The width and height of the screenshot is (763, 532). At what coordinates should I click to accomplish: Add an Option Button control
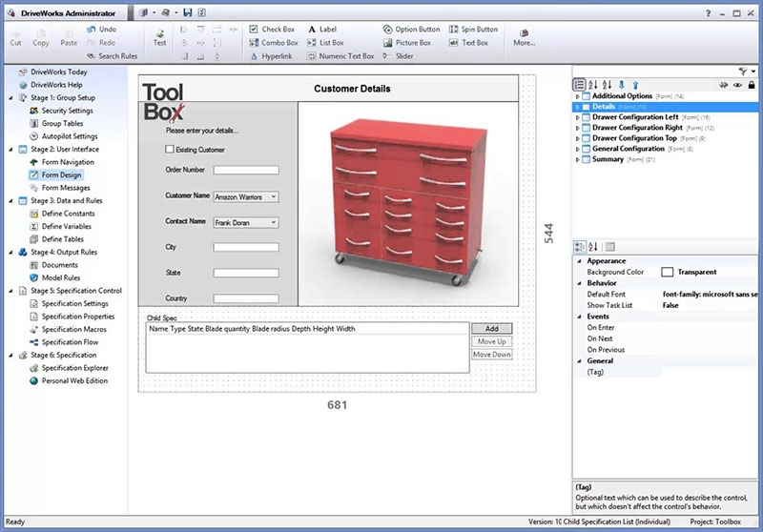(411, 30)
